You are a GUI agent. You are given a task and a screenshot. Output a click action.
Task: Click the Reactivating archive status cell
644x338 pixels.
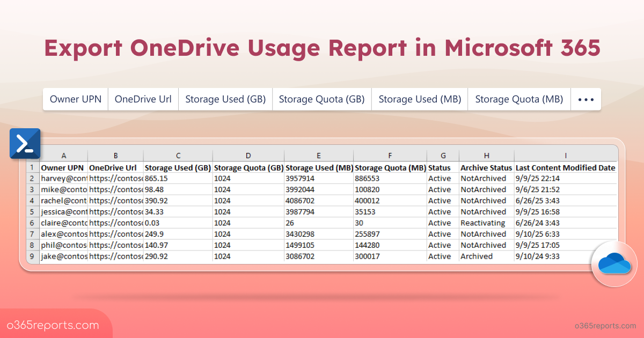[483, 223]
